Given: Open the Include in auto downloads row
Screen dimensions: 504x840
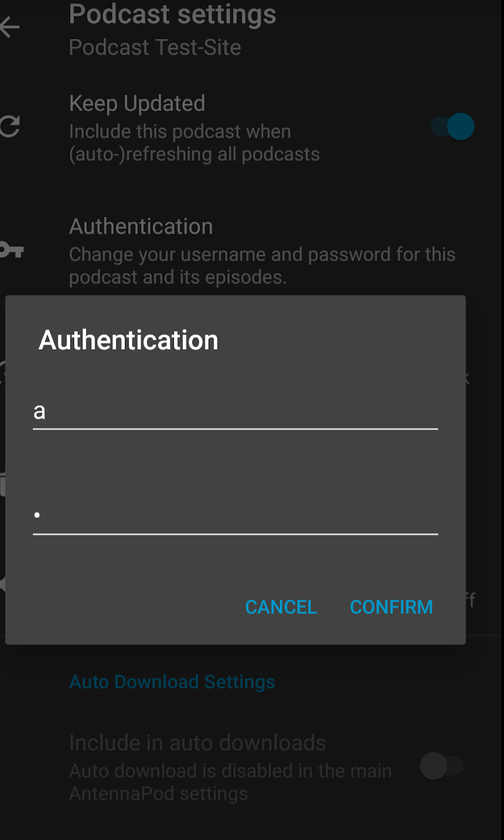Looking at the screenshot, I should click(x=252, y=767).
